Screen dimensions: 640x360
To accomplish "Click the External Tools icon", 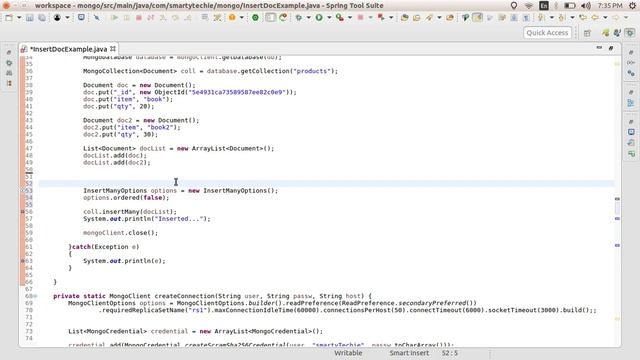I will click(381, 18).
